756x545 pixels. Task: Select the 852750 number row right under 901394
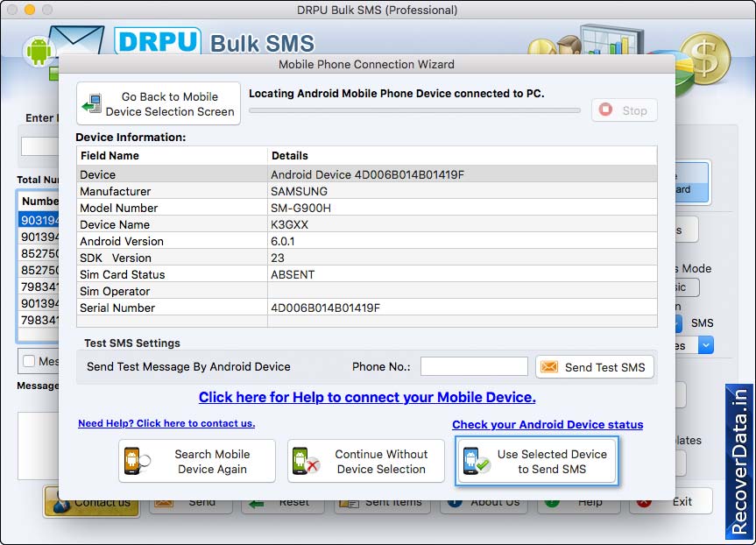point(39,254)
